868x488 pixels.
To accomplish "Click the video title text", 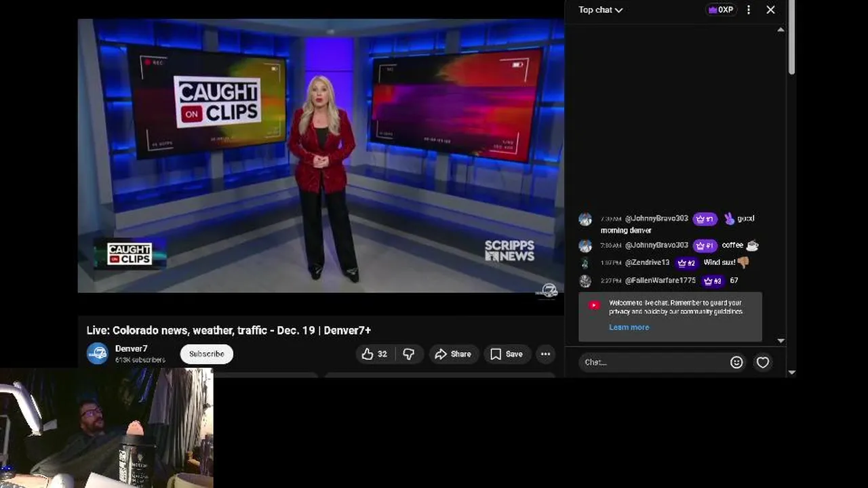I will (x=229, y=330).
